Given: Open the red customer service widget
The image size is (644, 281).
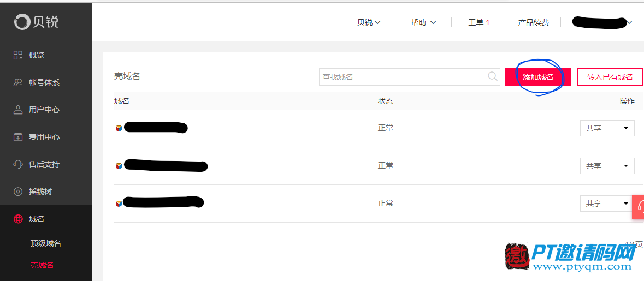Looking at the screenshot, I should point(638,206).
